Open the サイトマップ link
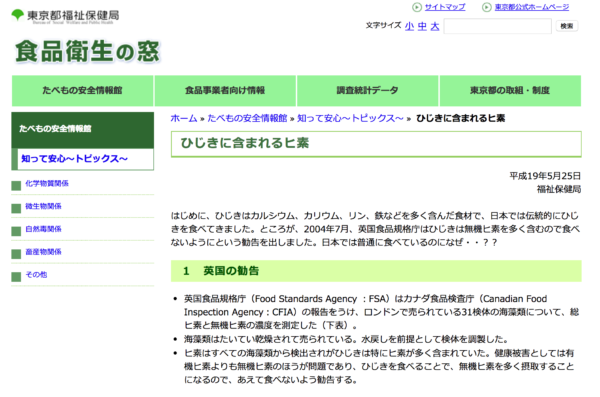The width and height of the screenshot is (600, 397). (x=445, y=7)
